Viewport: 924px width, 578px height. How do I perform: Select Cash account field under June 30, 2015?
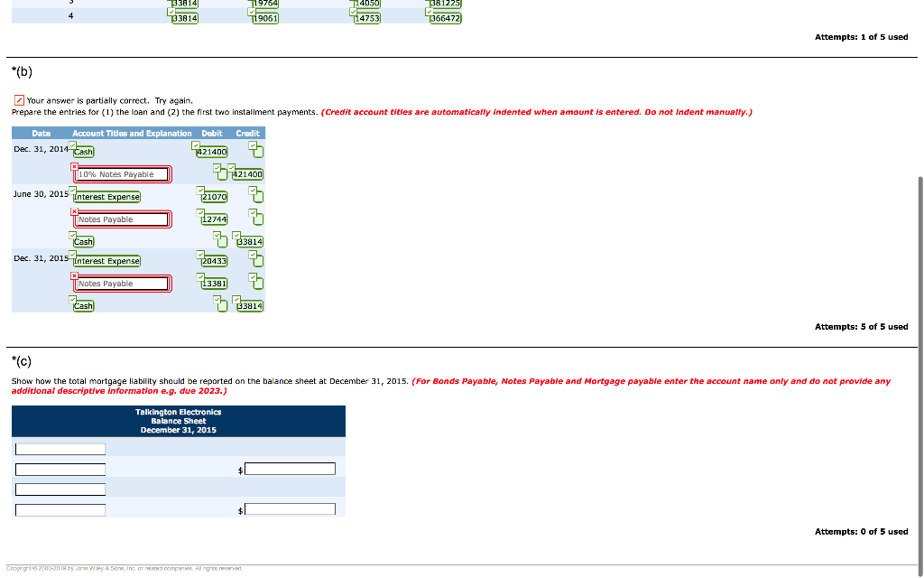(x=83, y=242)
